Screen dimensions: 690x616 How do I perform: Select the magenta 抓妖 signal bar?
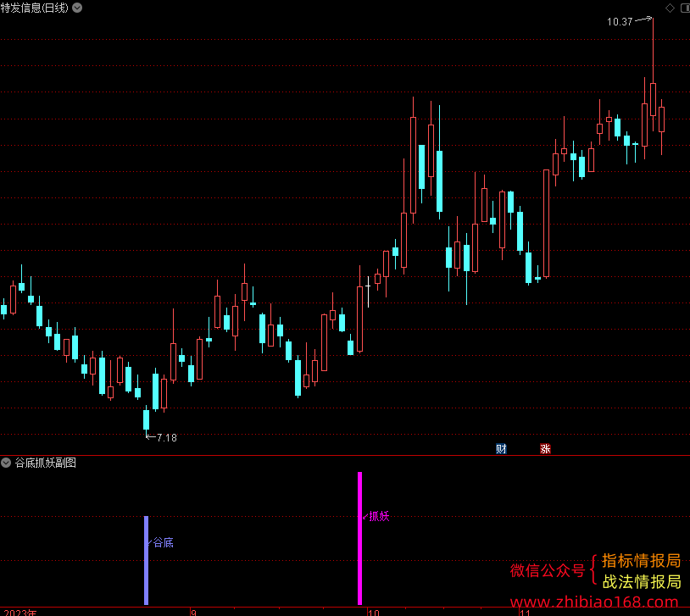click(360, 538)
